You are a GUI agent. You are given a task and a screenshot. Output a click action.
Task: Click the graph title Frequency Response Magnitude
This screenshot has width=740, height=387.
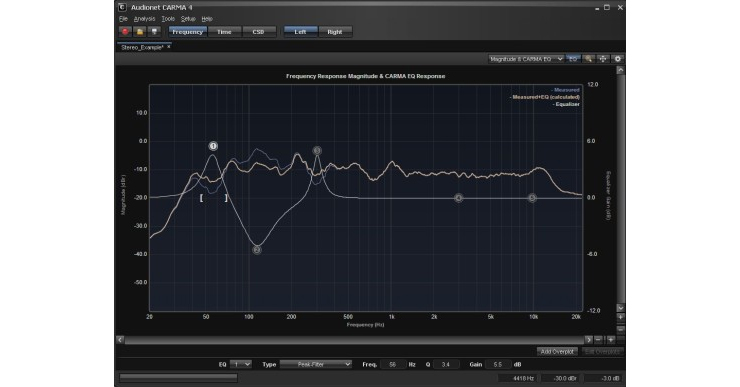pyautogui.click(x=365, y=76)
